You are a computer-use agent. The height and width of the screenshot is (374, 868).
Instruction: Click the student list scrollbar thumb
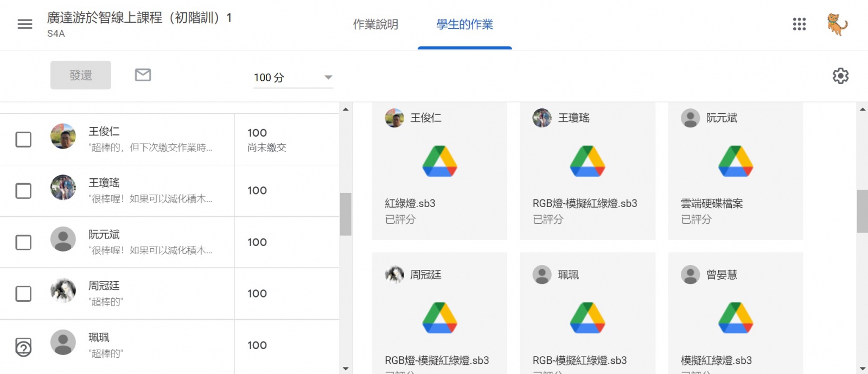(x=346, y=214)
